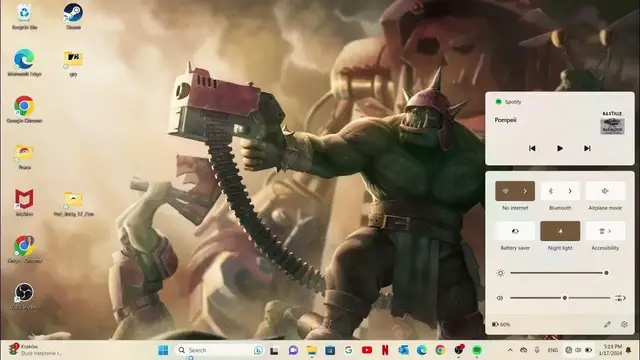Screen dimensions: 640x360
Task: Open the folder below Google Chrome icon
Action: 24,156
